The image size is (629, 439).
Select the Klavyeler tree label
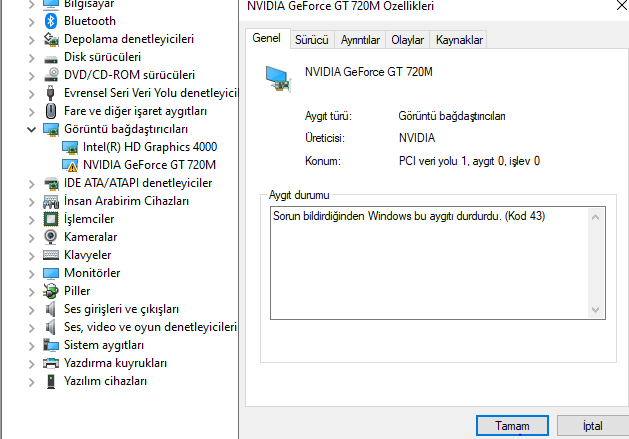87,255
